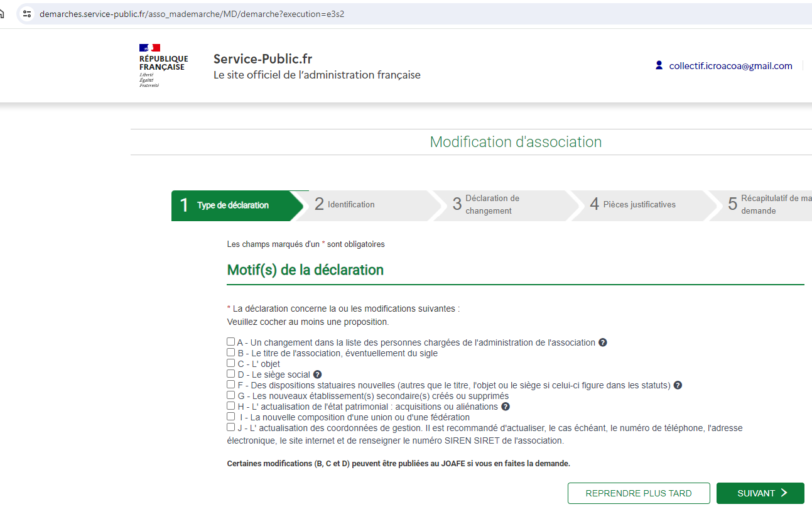Check option B titre de l'association
This screenshot has width=812, height=514.
tap(231, 353)
